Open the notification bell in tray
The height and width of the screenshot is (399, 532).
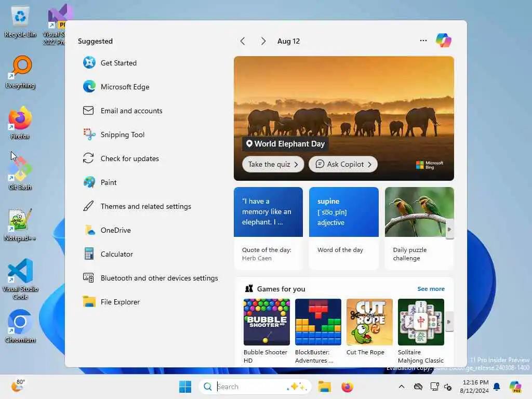click(497, 387)
